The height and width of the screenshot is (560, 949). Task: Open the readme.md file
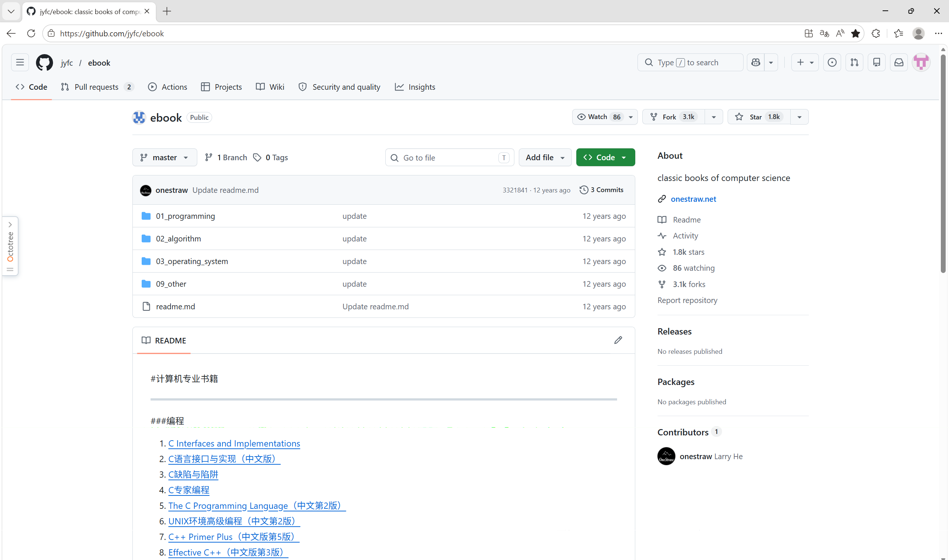click(x=175, y=307)
